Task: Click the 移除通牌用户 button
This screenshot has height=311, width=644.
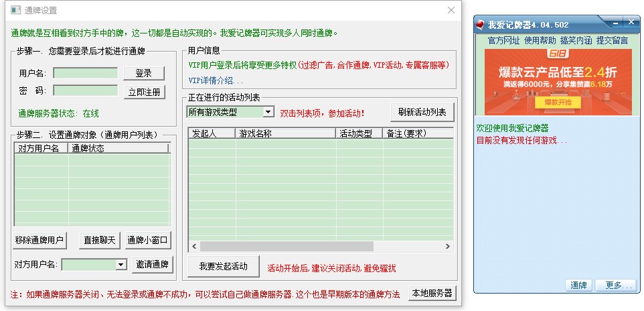Action: pyautogui.click(x=39, y=240)
